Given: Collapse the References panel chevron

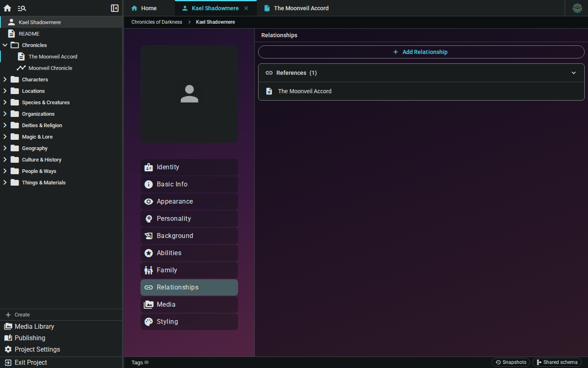Looking at the screenshot, I should point(574,73).
